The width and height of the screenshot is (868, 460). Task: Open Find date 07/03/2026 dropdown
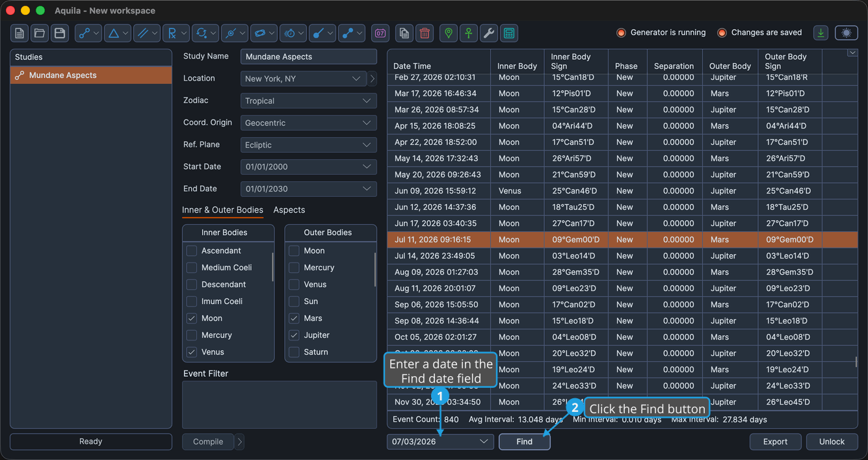(x=440, y=442)
